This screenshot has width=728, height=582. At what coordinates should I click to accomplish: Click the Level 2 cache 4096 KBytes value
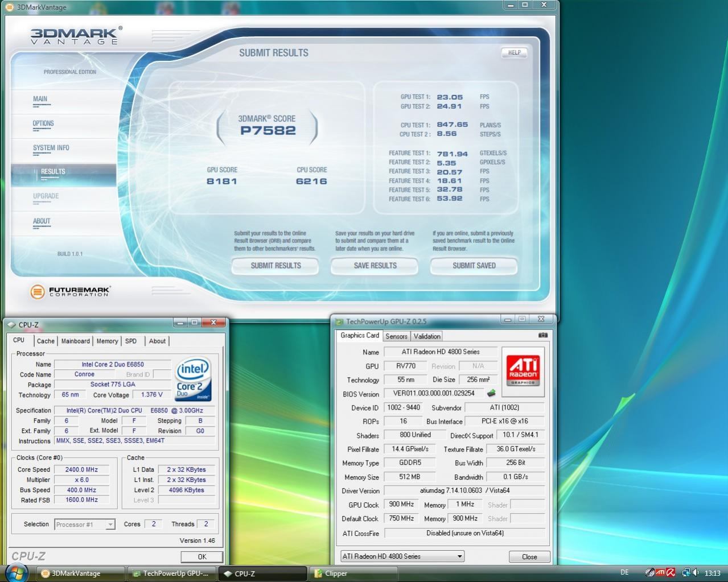coord(187,490)
